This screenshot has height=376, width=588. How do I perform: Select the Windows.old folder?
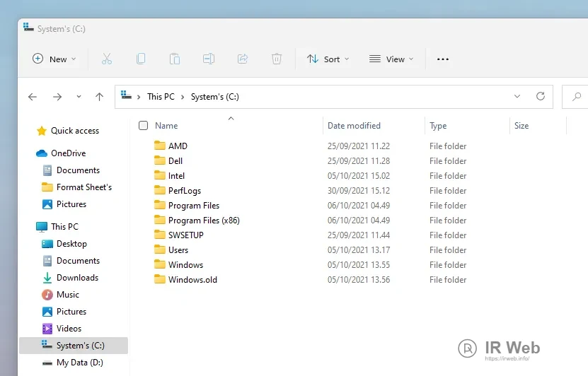pyautogui.click(x=192, y=280)
